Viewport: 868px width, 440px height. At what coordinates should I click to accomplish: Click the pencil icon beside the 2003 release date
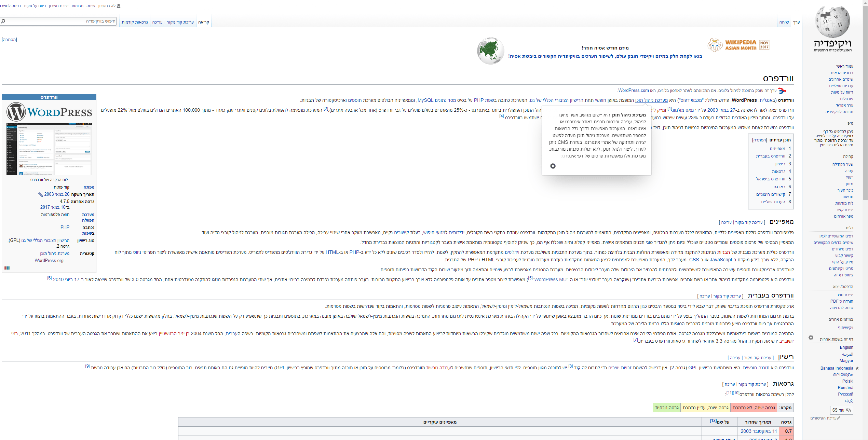(x=40, y=195)
